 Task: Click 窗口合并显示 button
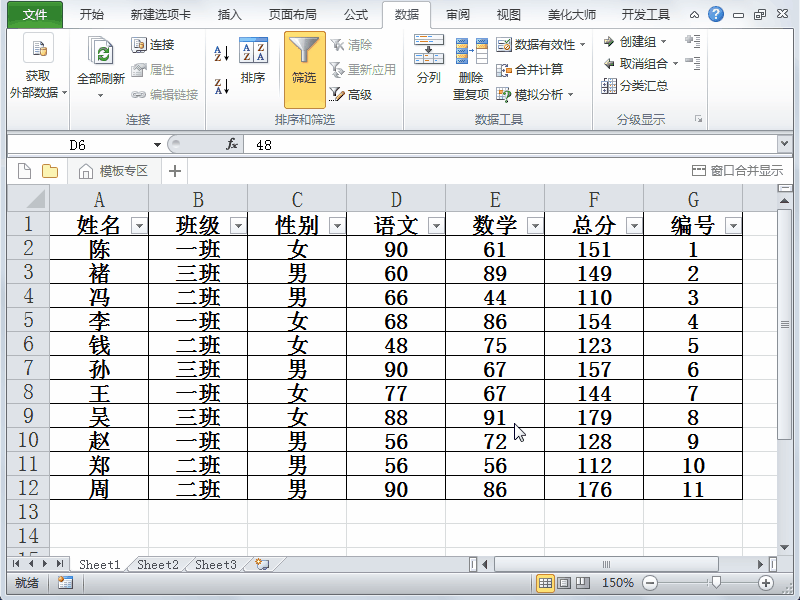pyautogui.click(x=737, y=171)
